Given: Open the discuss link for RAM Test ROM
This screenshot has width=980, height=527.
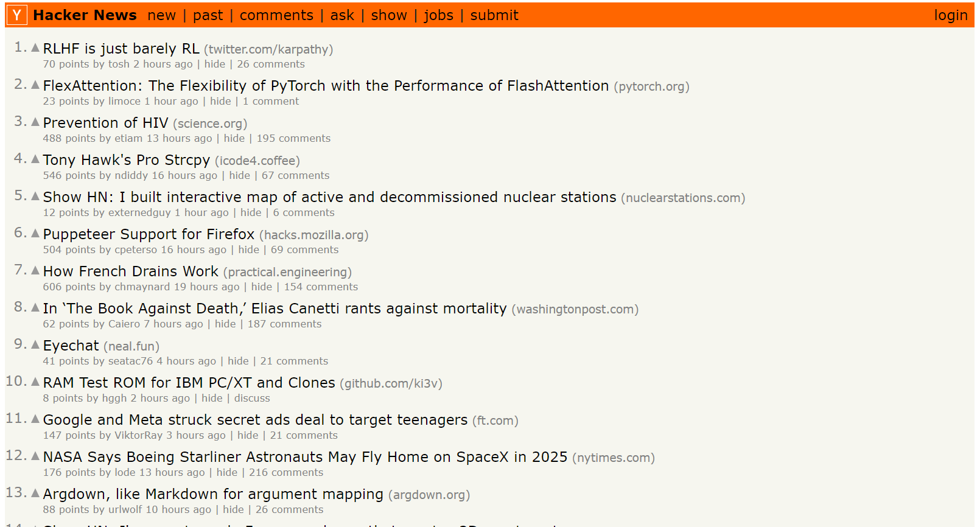Looking at the screenshot, I should point(252,398).
